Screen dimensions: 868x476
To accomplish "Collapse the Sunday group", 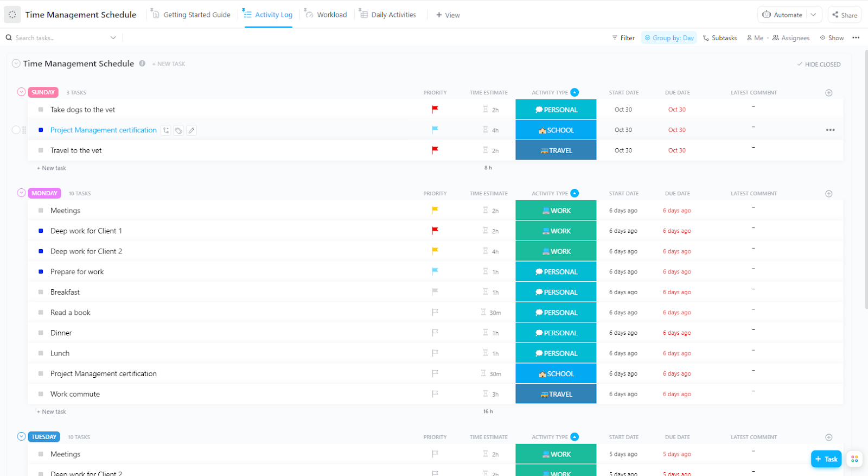I will (21, 92).
